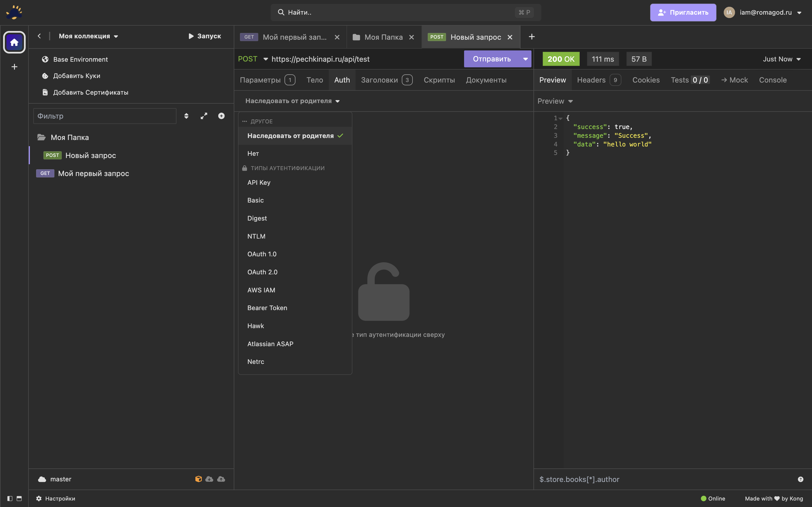Toggle left sidebar panel visibility icon
This screenshot has height=507, width=812.
pos(10,498)
